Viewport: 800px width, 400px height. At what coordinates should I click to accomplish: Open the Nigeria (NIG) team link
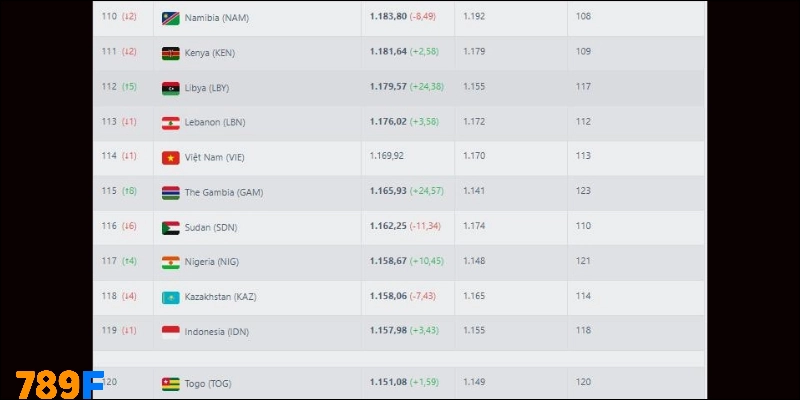pyautogui.click(x=212, y=262)
